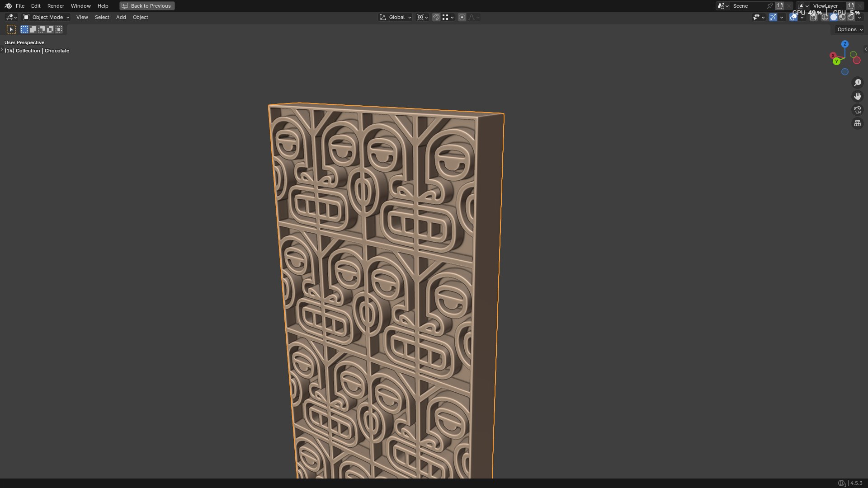The image size is (868, 488).
Task: Open the Edit menu
Action: [x=36, y=6]
